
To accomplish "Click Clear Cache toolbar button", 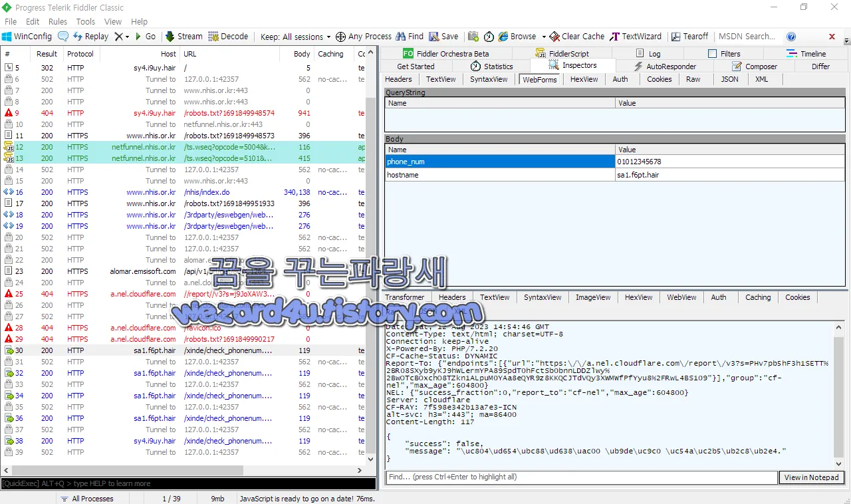I will click(576, 37).
